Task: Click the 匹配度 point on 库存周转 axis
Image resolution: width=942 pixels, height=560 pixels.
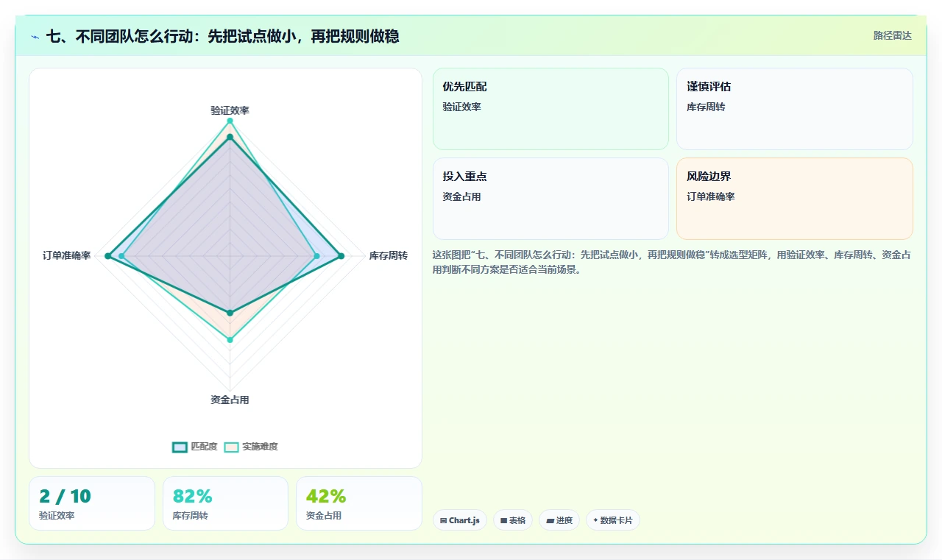Action: click(341, 256)
